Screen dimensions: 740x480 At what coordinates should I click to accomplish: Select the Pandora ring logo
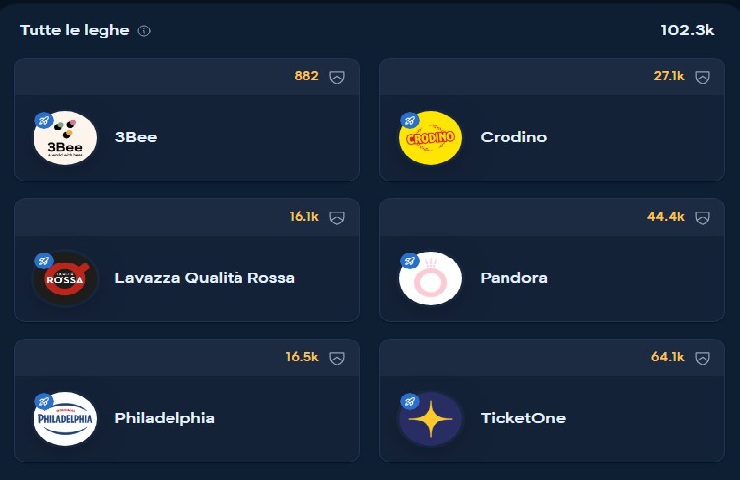pos(430,278)
